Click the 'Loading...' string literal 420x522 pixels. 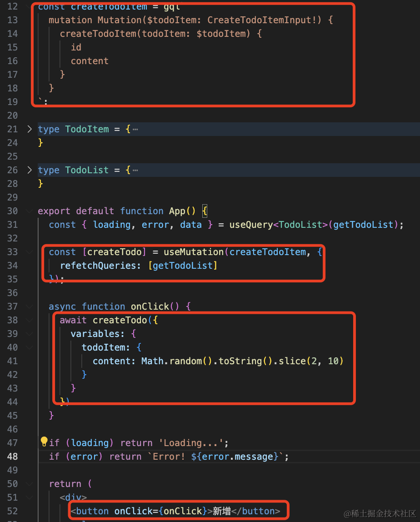click(x=191, y=443)
